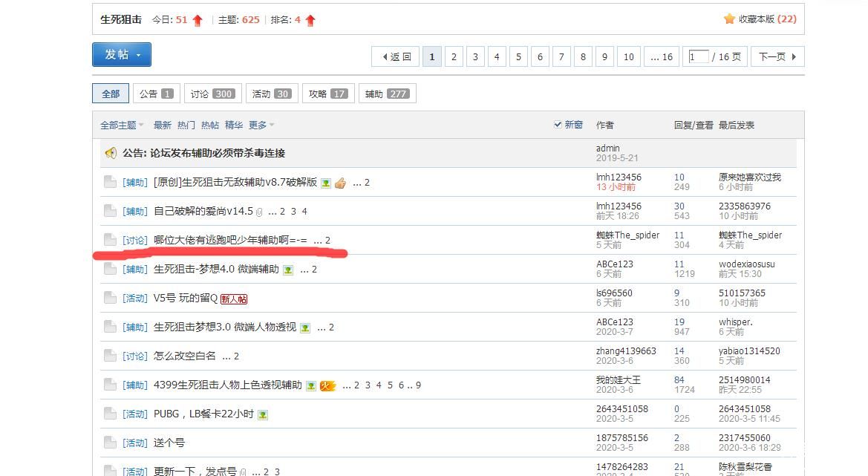Expand the 更多 filter dropdown
The width and height of the screenshot is (868, 476).
(261, 125)
